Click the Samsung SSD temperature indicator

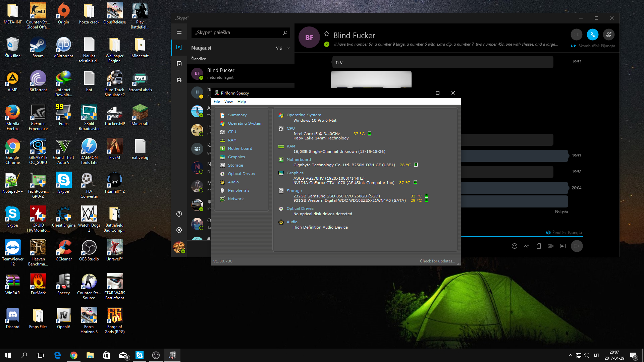coord(427,196)
